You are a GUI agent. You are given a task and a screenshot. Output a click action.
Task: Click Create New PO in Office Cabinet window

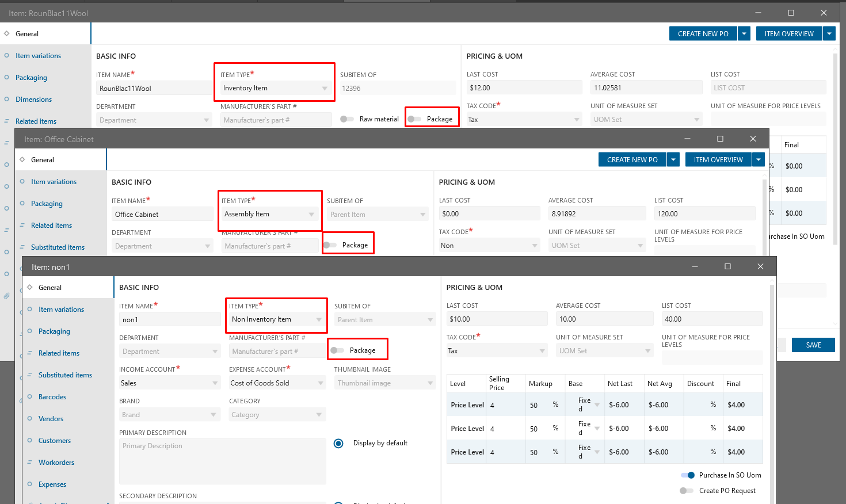pos(632,160)
